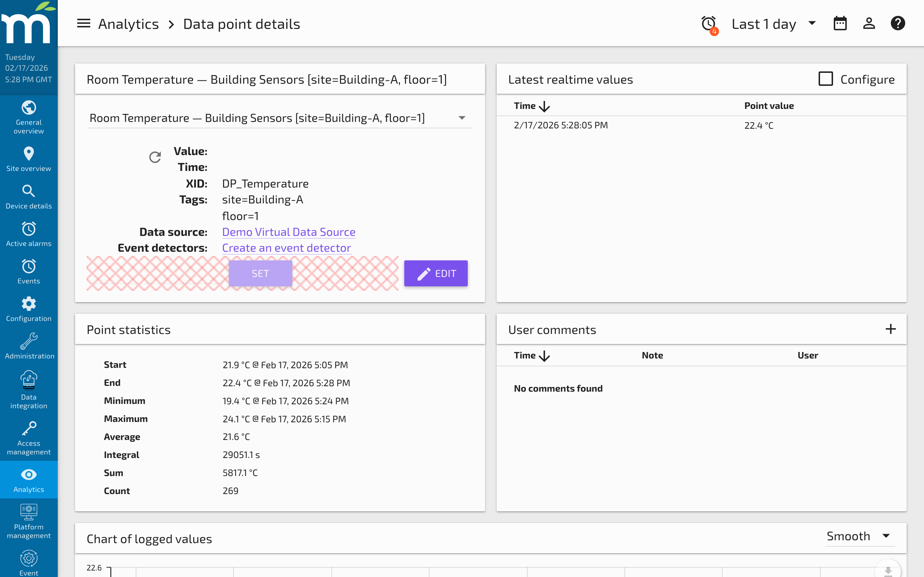Open the calendar date picker
Viewport: 924px width, 577px height.
(x=840, y=23)
